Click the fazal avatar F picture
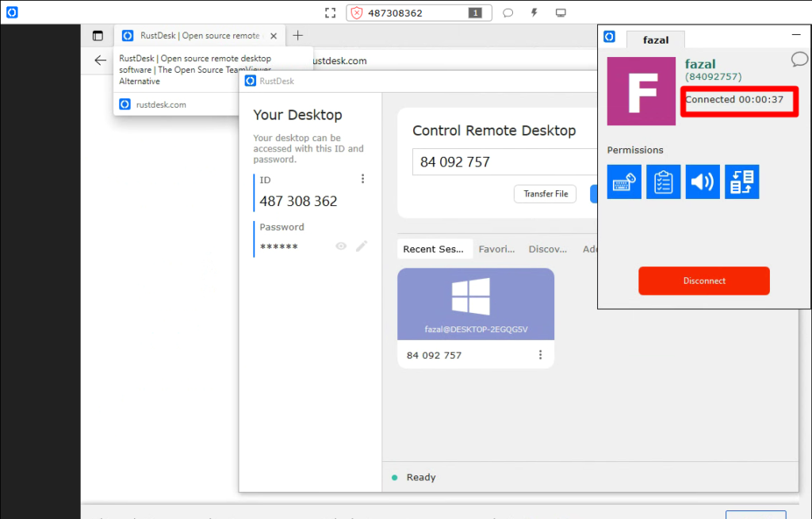The image size is (812, 519). coord(641,91)
